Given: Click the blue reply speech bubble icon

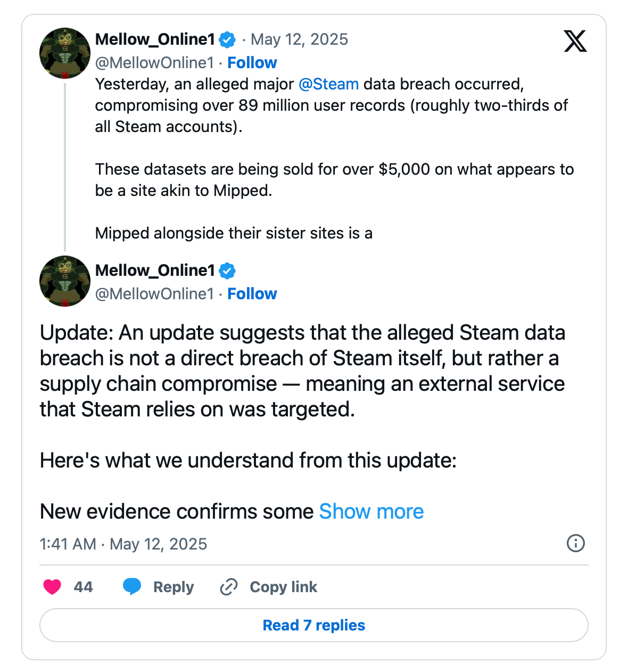Looking at the screenshot, I should (132, 587).
